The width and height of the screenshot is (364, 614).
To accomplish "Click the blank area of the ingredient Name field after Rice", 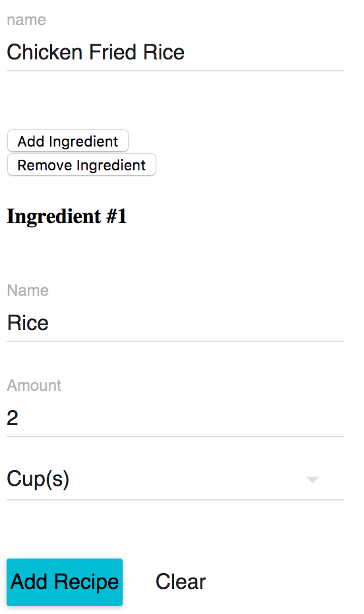I will click(195, 323).
